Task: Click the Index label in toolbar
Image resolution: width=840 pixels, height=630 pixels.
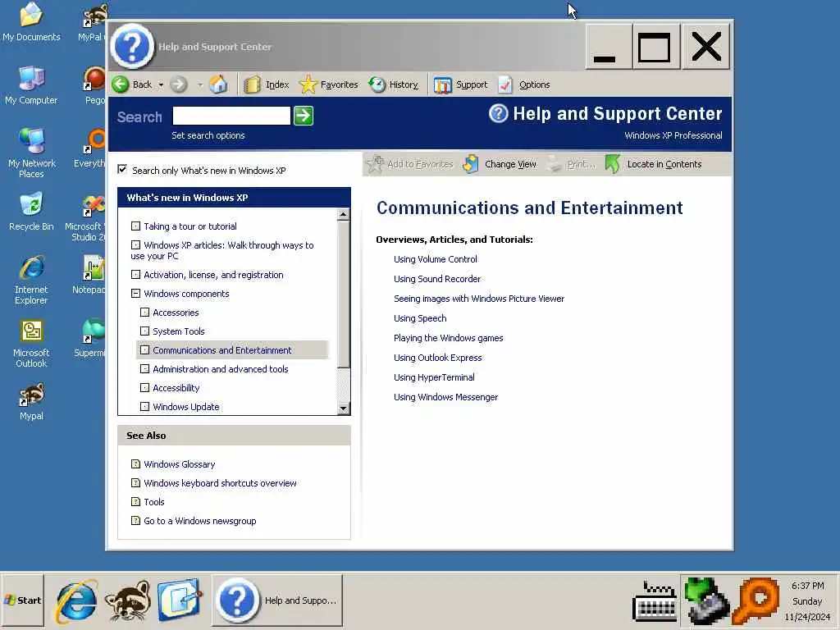Action: [x=277, y=84]
